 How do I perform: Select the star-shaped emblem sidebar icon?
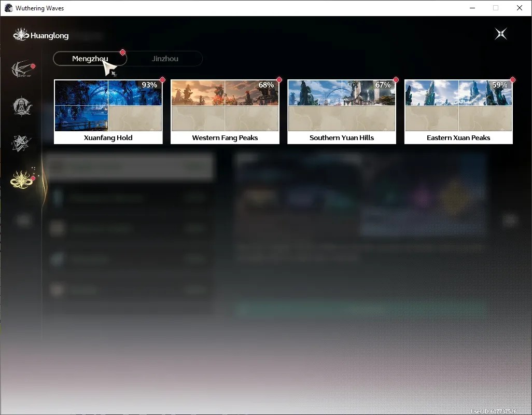click(x=21, y=143)
